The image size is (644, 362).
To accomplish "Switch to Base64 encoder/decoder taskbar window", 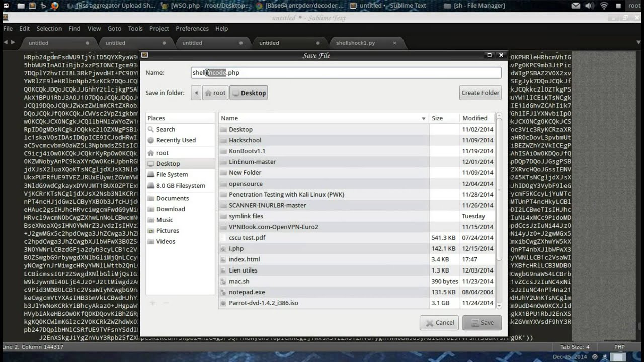I will 301,6.
